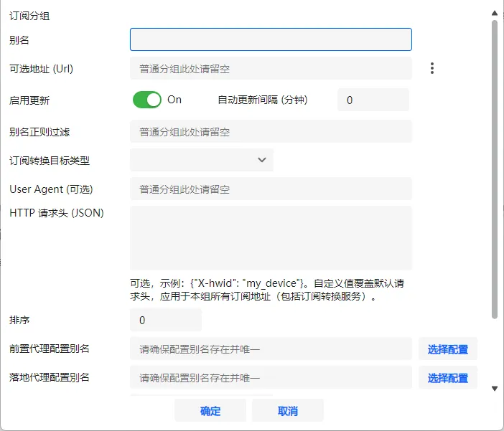504x431 pixels.
Task: Click the 前置代理配置别名 input field
Action: tap(271, 349)
